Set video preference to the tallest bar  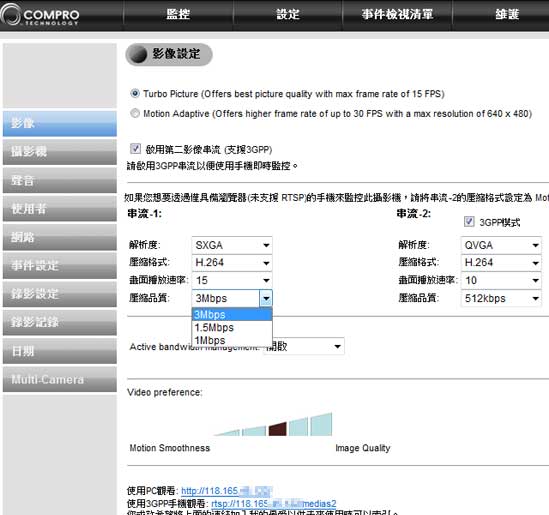pos(321,425)
